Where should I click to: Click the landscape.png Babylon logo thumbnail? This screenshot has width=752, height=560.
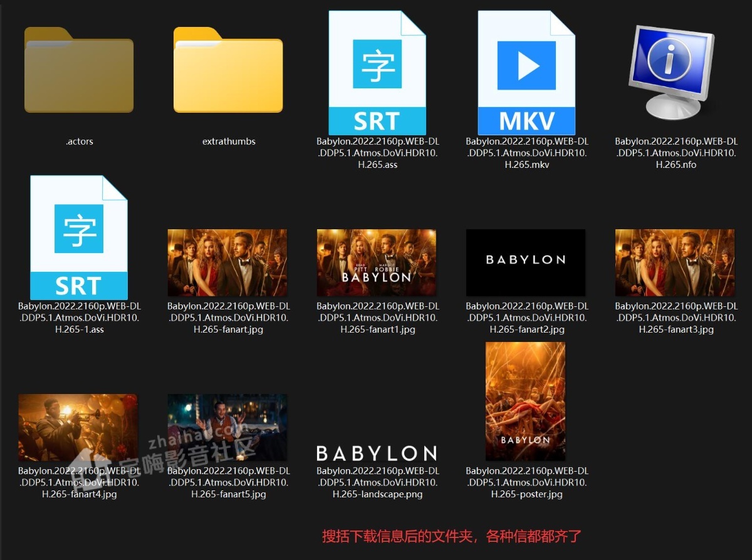[377, 453]
